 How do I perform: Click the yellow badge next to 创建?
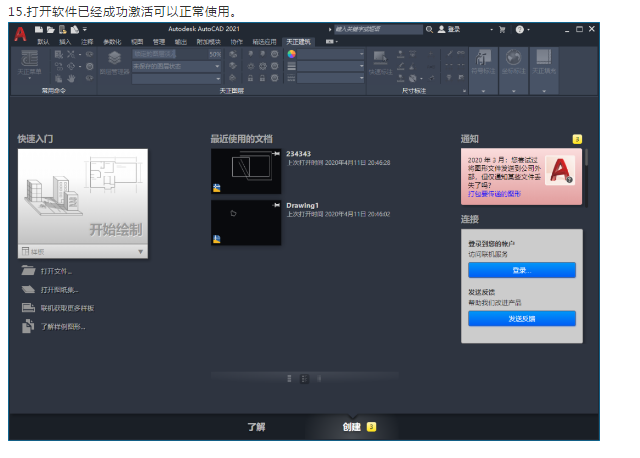[x=371, y=427]
